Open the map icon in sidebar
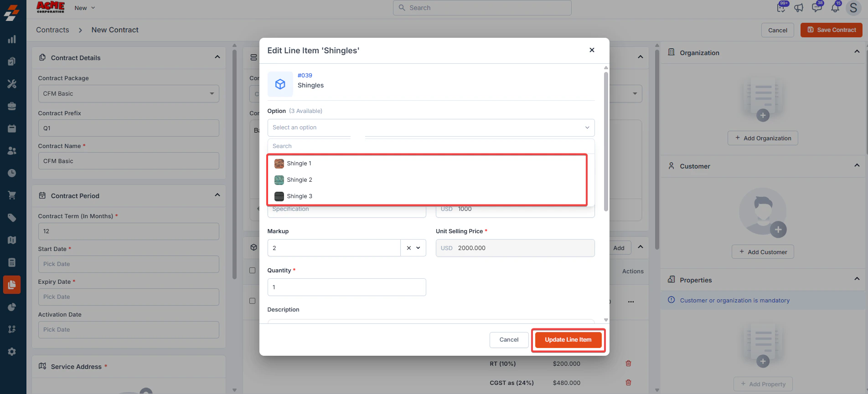The image size is (868, 394). point(12,240)
